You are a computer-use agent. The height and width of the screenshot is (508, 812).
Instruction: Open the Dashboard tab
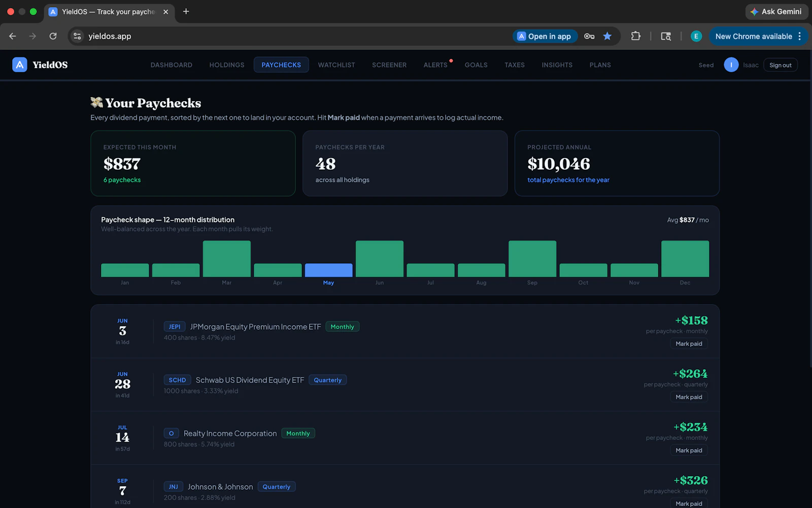(172, 65)
